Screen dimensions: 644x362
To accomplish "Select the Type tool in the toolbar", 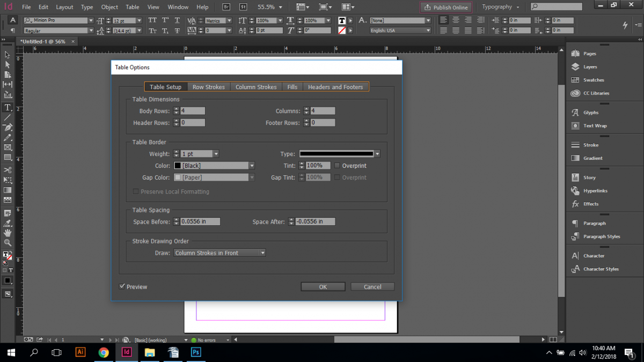I will coord(8,107).
